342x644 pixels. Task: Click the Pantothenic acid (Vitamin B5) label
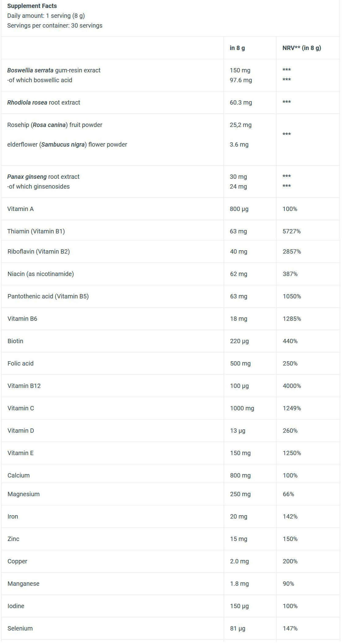[48, 296]
